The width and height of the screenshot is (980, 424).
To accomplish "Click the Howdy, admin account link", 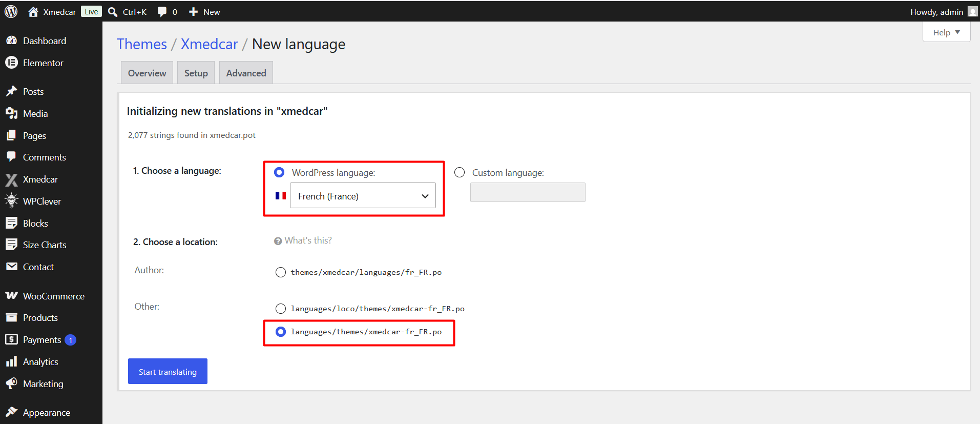I will point(937,12).
